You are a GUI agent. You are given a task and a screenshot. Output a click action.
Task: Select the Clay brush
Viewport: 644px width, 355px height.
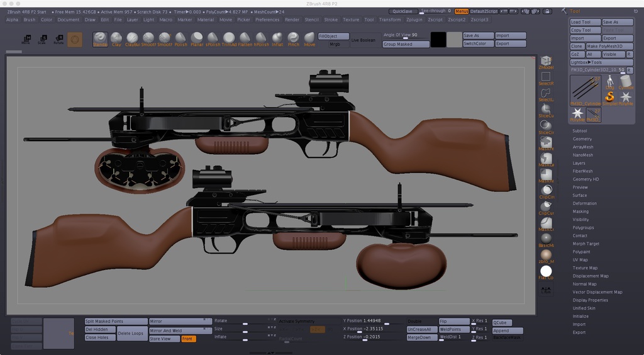click(x=116, y=40)
